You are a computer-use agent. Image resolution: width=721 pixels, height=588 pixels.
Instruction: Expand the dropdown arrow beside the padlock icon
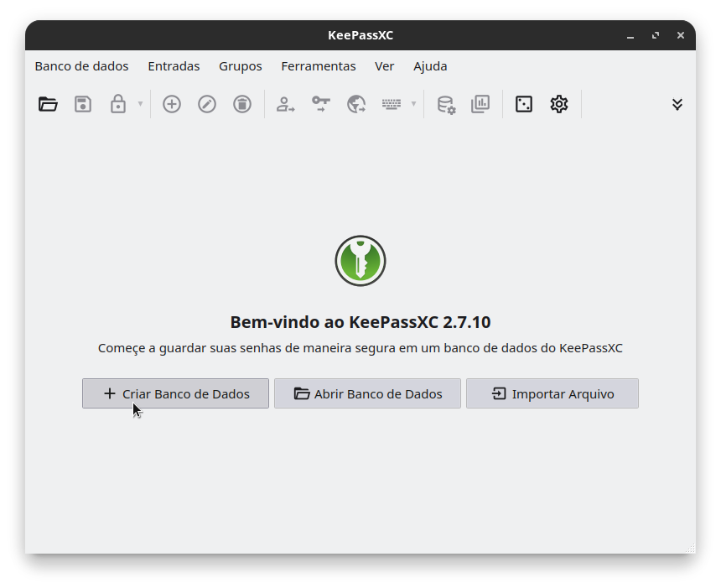[140, 104]
